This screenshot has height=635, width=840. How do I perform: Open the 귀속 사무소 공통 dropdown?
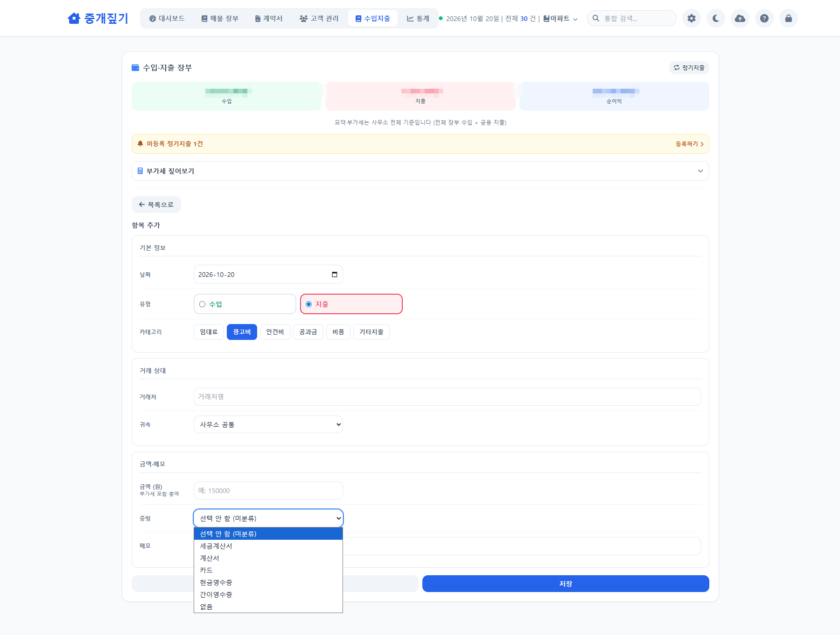click(x=268, y=424)
